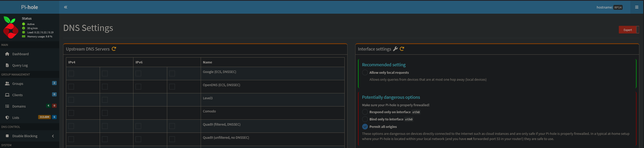Screen dimensions: 644x148
Task: Open Clients from sidebar
Action: (17, 95)
